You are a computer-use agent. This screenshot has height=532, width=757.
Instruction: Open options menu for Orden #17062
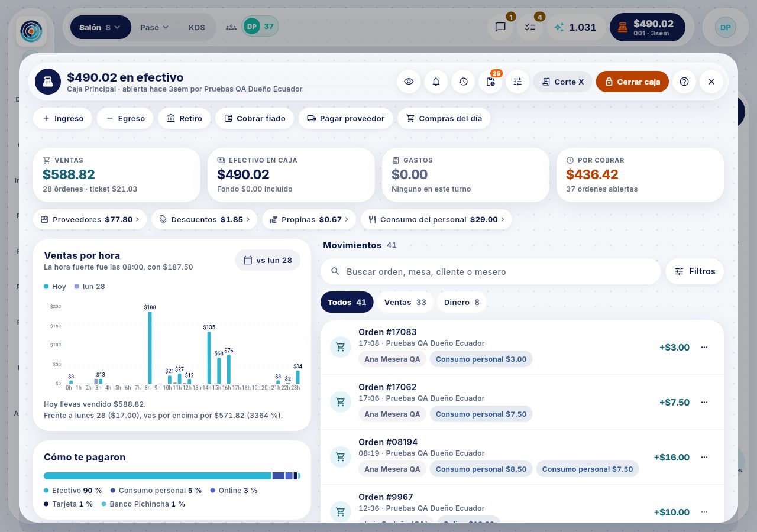click(704, 402)
